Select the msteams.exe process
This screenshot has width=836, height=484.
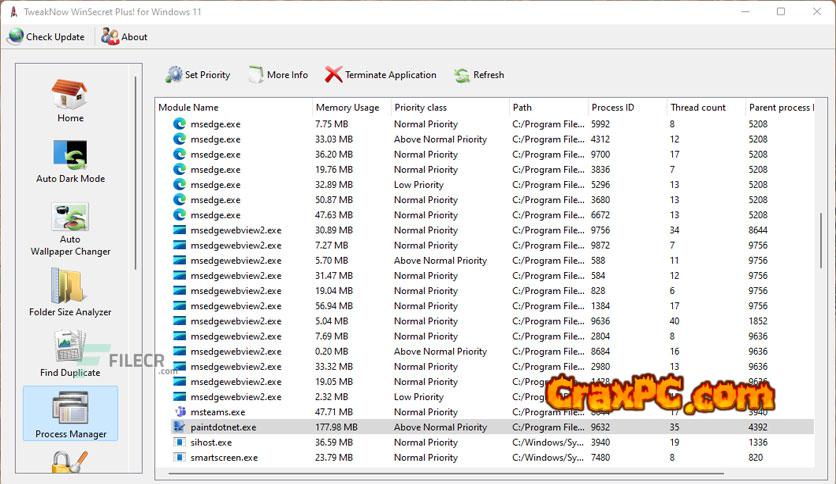coord(485,412)
